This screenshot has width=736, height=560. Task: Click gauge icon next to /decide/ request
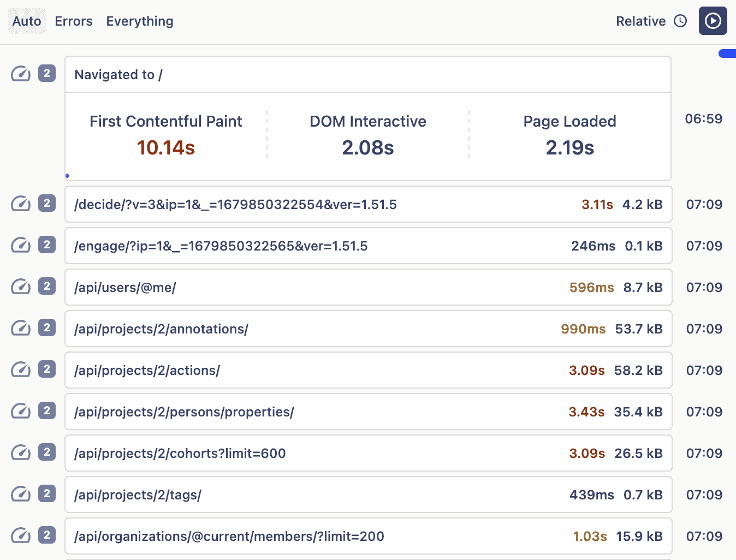[21, 204]
